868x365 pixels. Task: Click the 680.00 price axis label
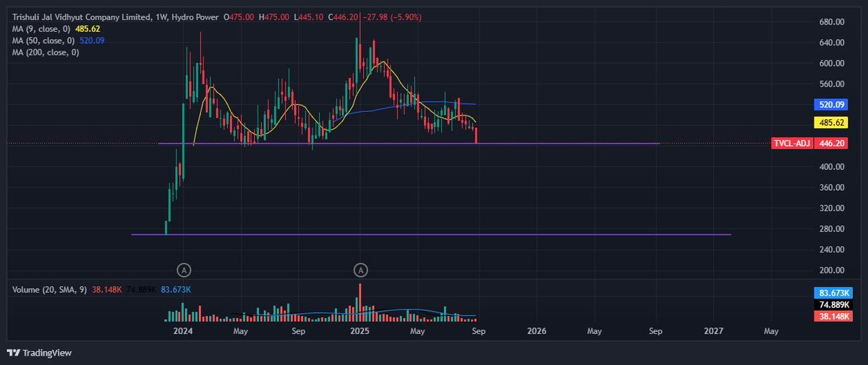[x=830, y=22]
